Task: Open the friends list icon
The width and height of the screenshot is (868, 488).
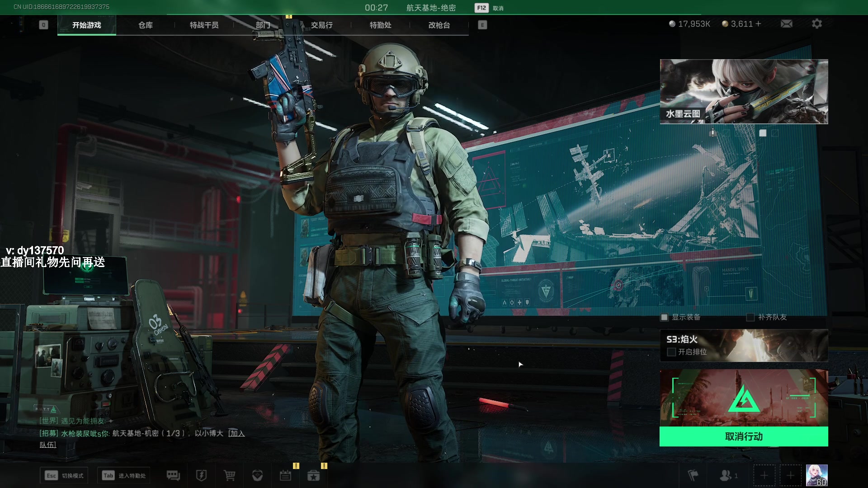Action: click(728, 475)
